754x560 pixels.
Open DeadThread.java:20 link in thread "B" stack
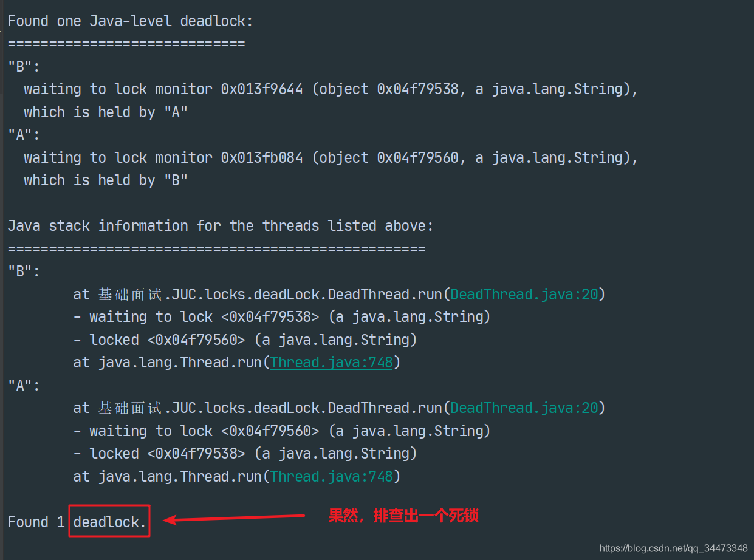click(x=524, y=295)
